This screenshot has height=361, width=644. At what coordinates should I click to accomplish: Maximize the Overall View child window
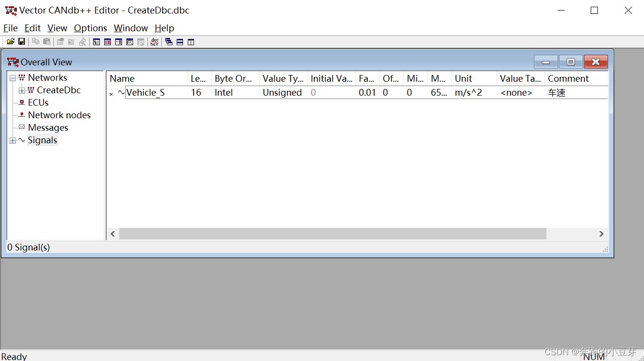pos(571,62)
